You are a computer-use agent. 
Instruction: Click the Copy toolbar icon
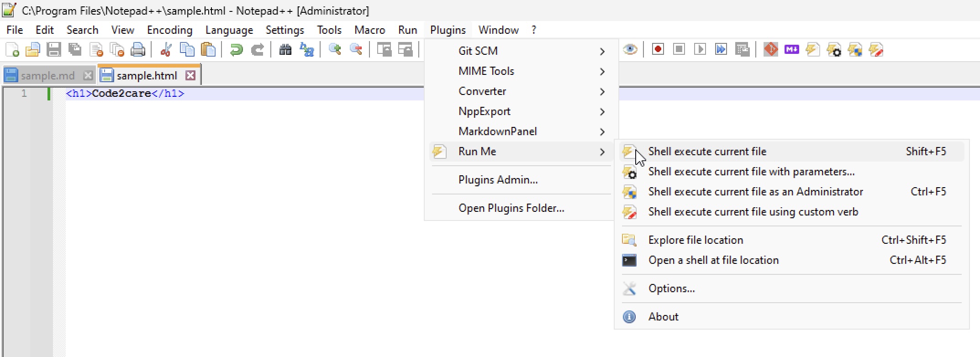click(187, 49)
